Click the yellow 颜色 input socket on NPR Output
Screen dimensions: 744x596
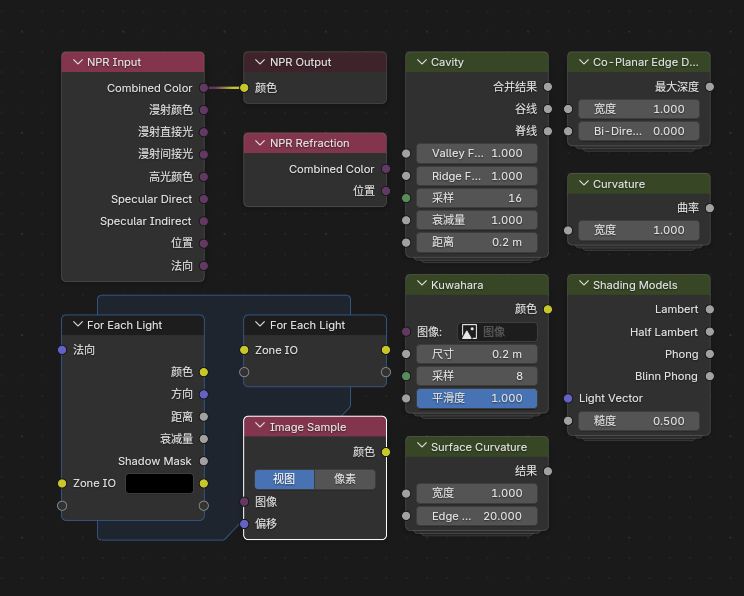pyautogui.click(x=244, y=88)
